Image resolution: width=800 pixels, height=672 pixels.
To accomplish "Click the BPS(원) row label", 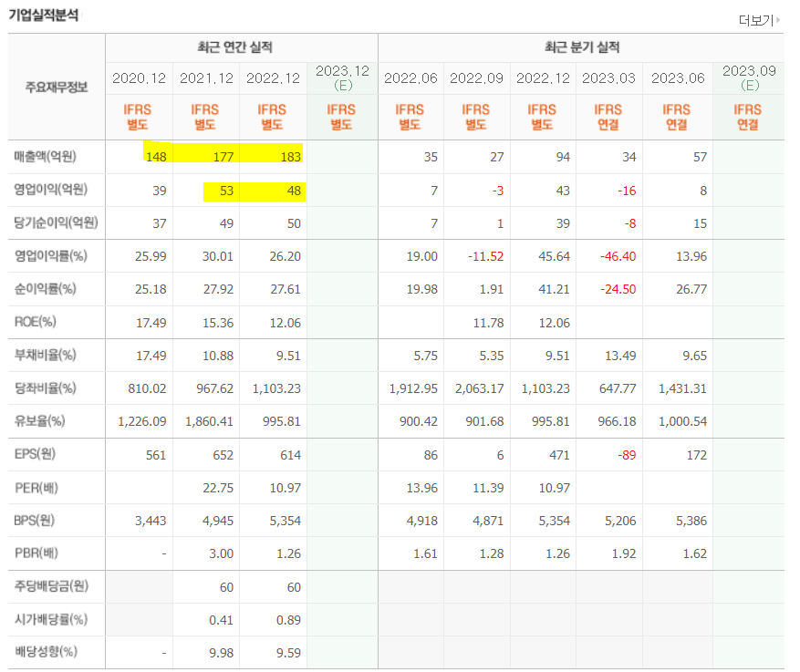I will [x=34, y=520].
